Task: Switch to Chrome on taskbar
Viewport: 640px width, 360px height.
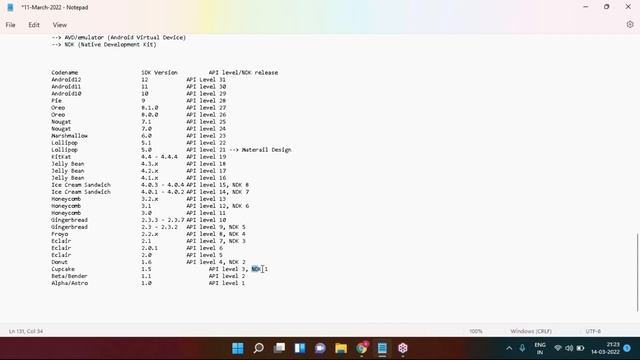Action: [x=362, y=348]
